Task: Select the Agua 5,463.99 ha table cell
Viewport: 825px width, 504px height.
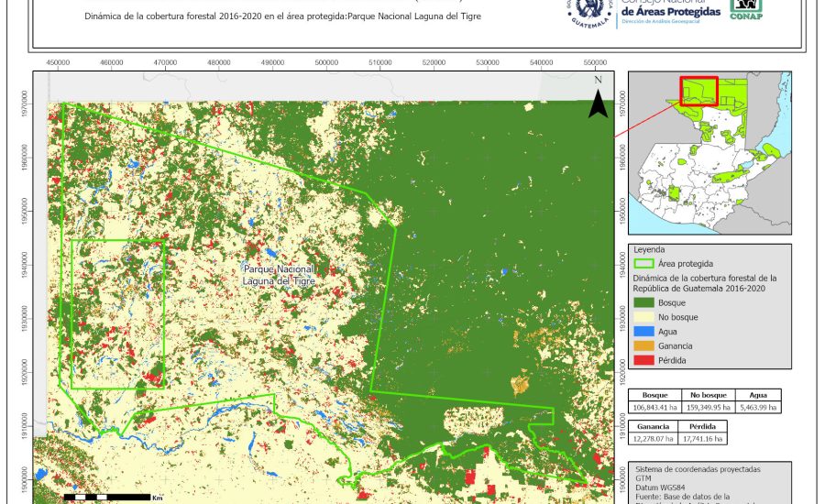Action: (x=759, y=407)
